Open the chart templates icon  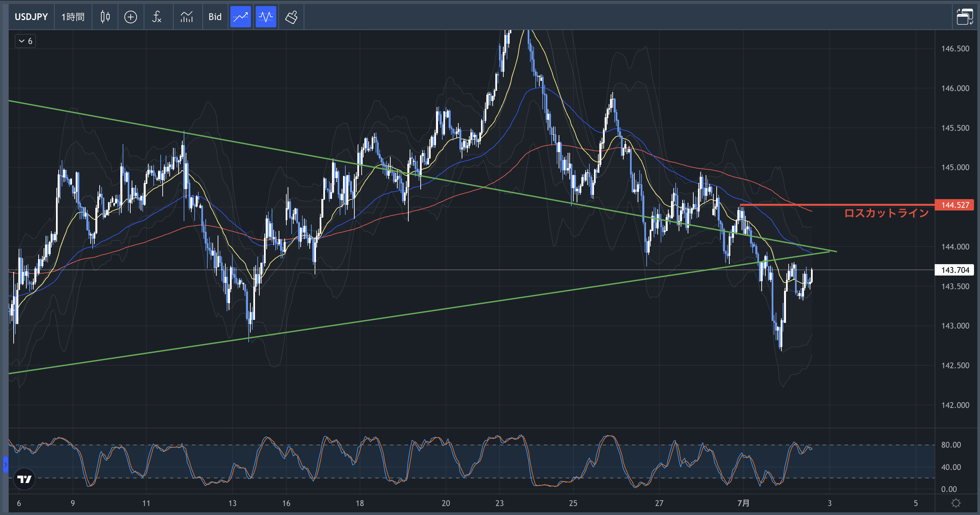tap(187, 17)
